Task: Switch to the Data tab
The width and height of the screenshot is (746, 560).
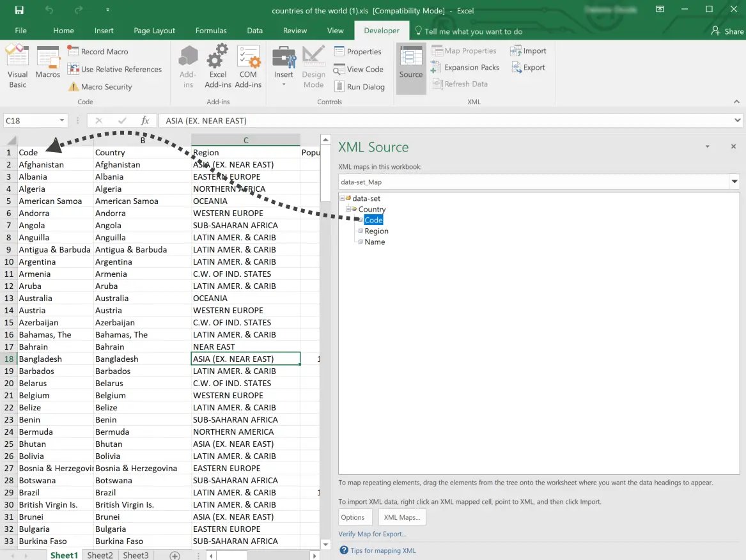Action: [254, 31]
